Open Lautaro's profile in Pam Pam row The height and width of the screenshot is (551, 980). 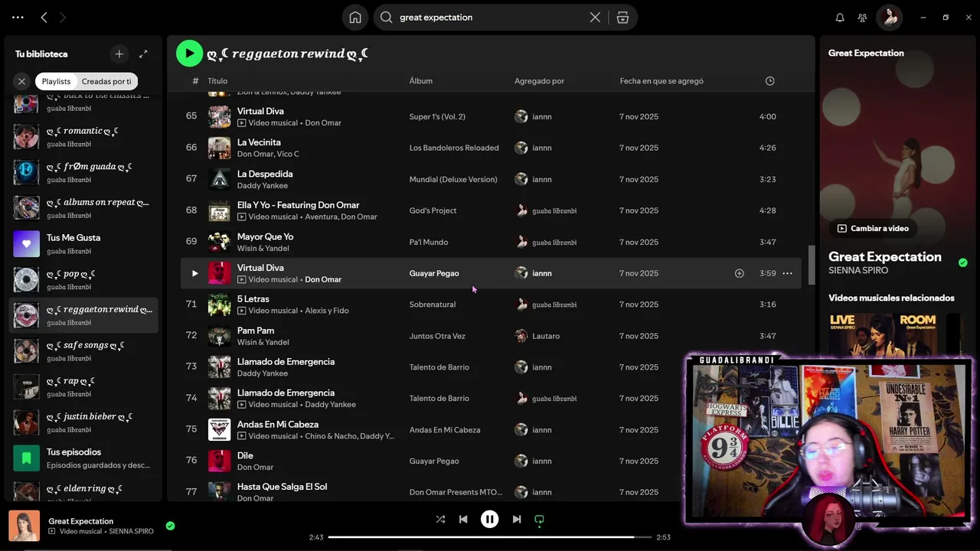546,336
